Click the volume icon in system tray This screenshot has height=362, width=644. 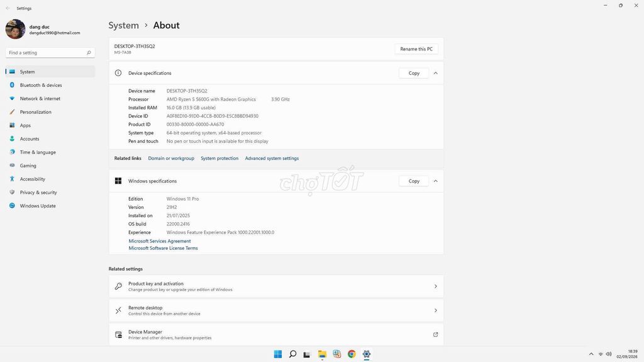point(609,354)
